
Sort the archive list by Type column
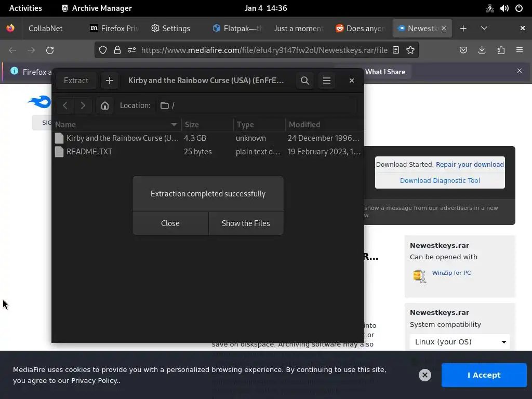(x=259, y=125)
